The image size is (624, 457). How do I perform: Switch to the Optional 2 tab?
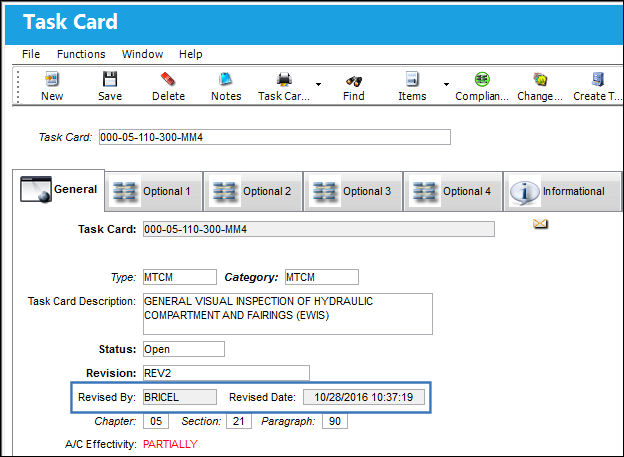(x=253, y=191)
